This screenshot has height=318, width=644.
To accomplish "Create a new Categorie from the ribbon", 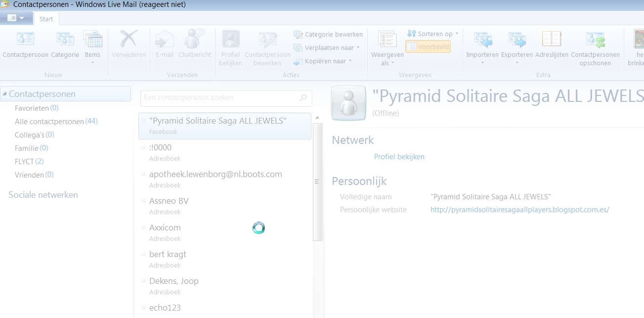I will click(x=65, y=45).
